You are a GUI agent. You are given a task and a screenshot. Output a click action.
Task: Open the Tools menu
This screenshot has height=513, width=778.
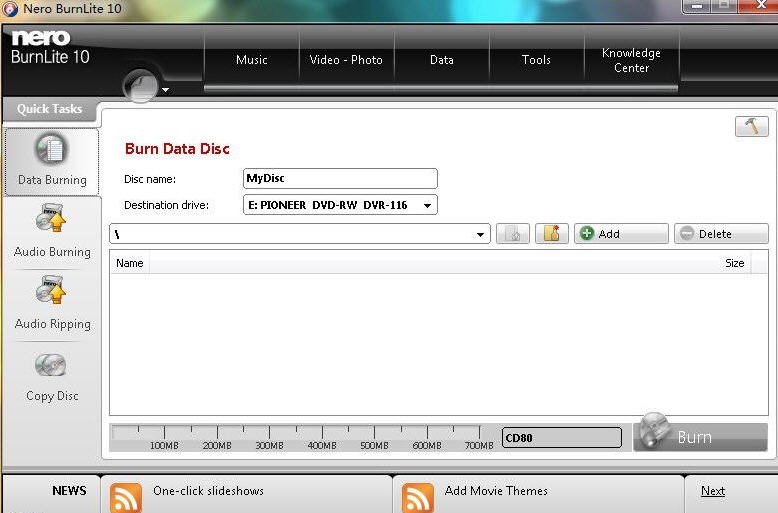pos(536,60)
